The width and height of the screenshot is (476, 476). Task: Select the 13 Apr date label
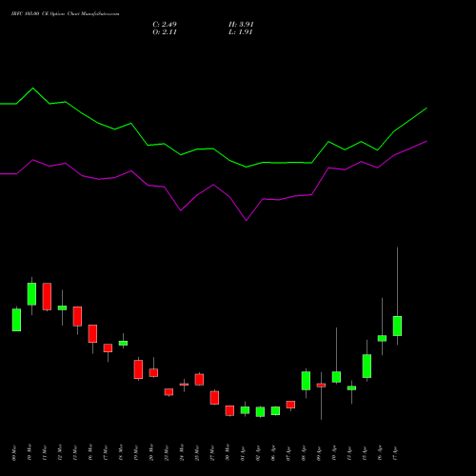coord(349,453)
